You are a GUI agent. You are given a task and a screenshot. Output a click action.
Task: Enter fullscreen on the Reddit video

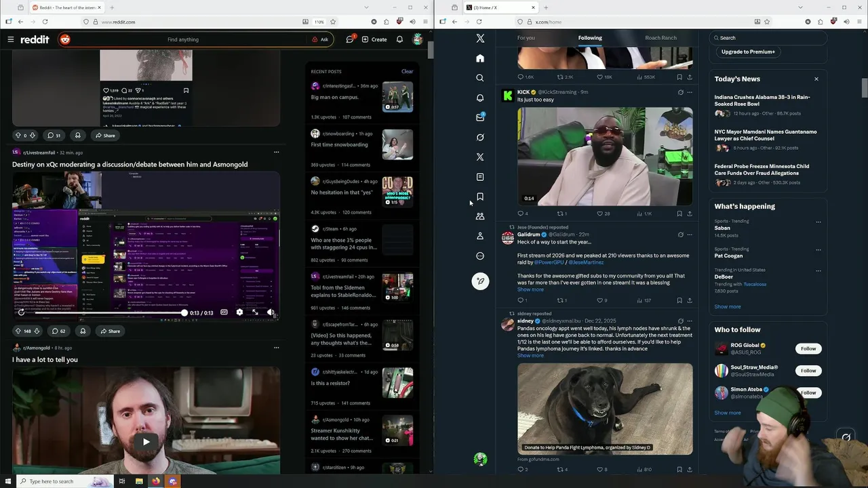click(x=255, y=312)
